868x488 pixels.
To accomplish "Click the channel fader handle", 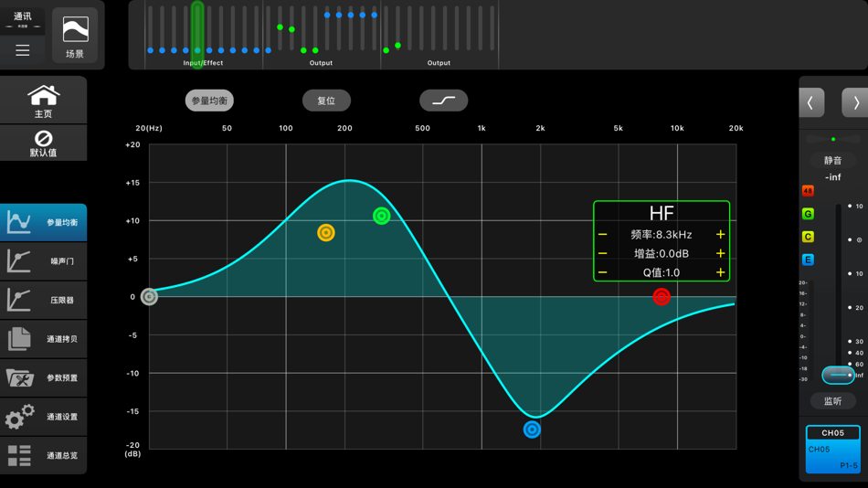I will pyautogui.click(x=838, y=375).
